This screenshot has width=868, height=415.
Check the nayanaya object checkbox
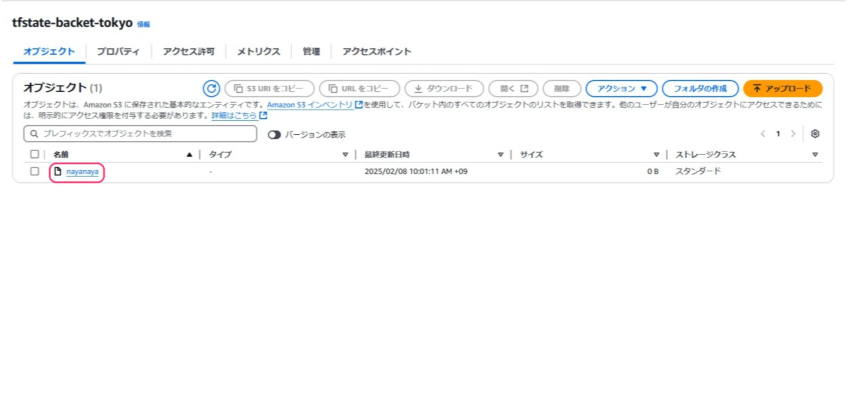(x=34, y=171)
